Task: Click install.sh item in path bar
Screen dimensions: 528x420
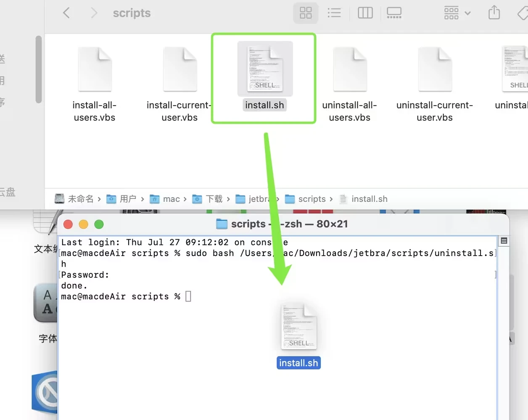Action: click(x=363, y=199)
